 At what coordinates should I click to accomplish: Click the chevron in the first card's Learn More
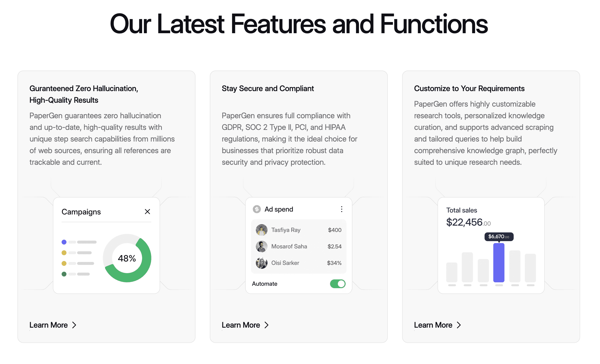74,325
